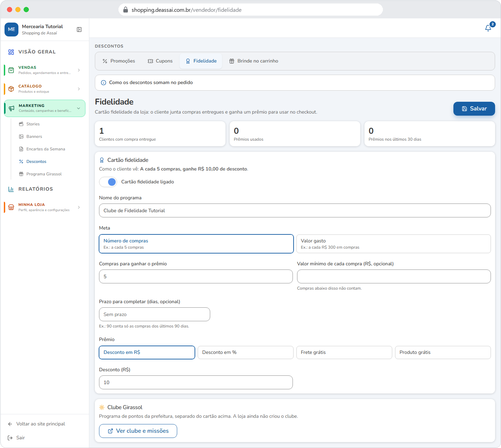Click the ME store avatar badge
Viewport: 501px width, 448px height.
11,30
